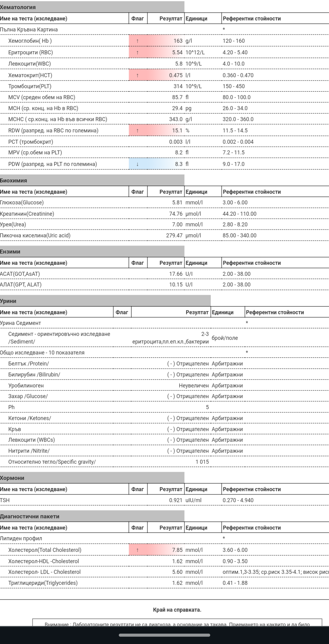329x644 pixels.
Task: Tap the Android gesture navigation bar handle
Action: click(164, 635)
